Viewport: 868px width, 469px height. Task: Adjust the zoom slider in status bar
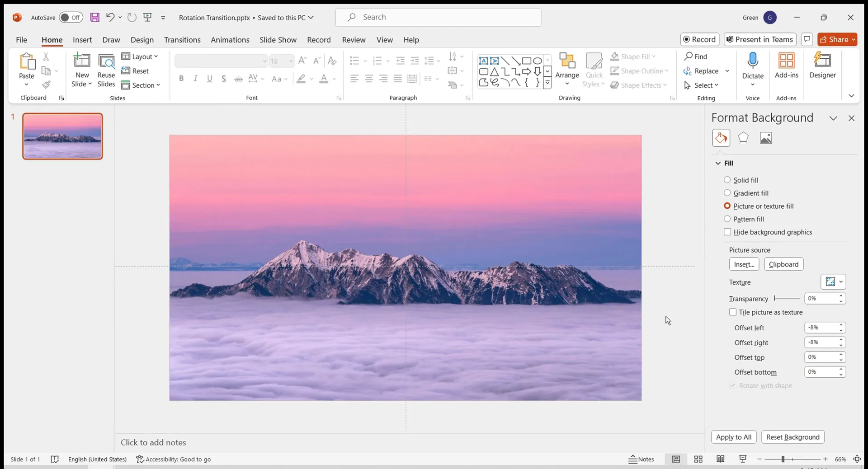click(792, 459)
